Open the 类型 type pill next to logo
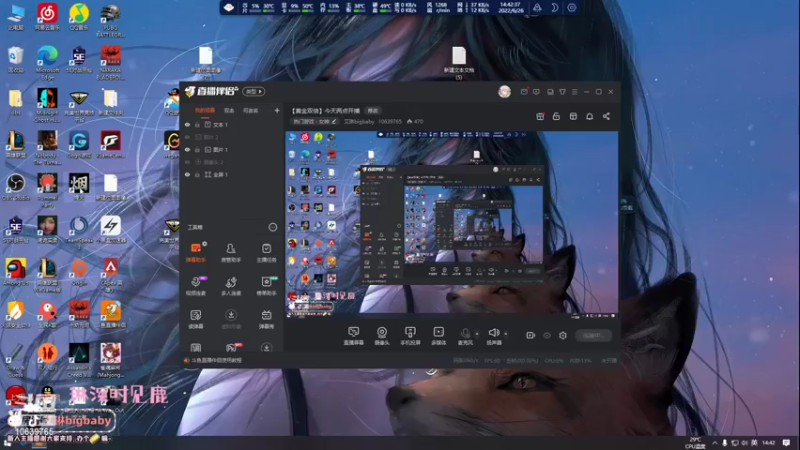 pyautogui.click(x=254, y=91)
